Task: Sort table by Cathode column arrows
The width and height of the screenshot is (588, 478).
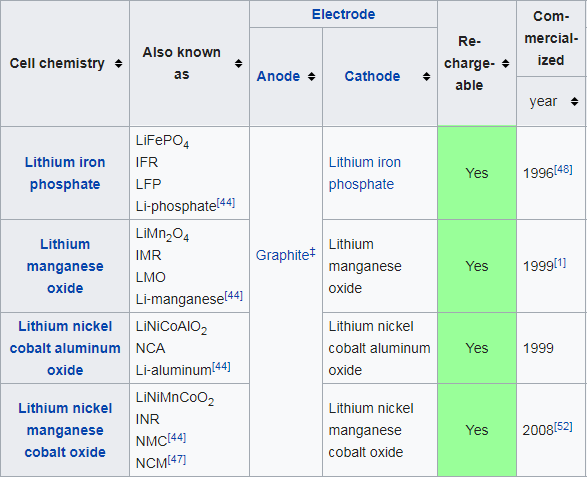Action: tap(426, 76)
